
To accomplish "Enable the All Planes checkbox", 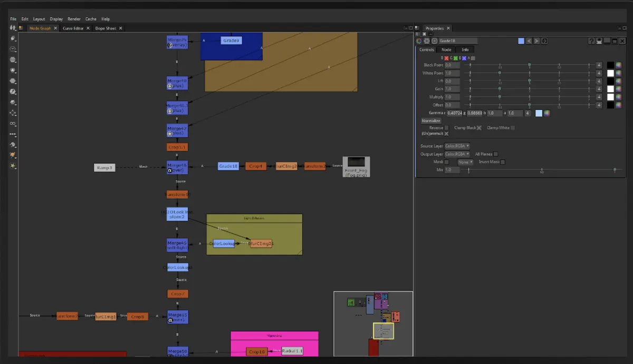I will pos(496,154).
